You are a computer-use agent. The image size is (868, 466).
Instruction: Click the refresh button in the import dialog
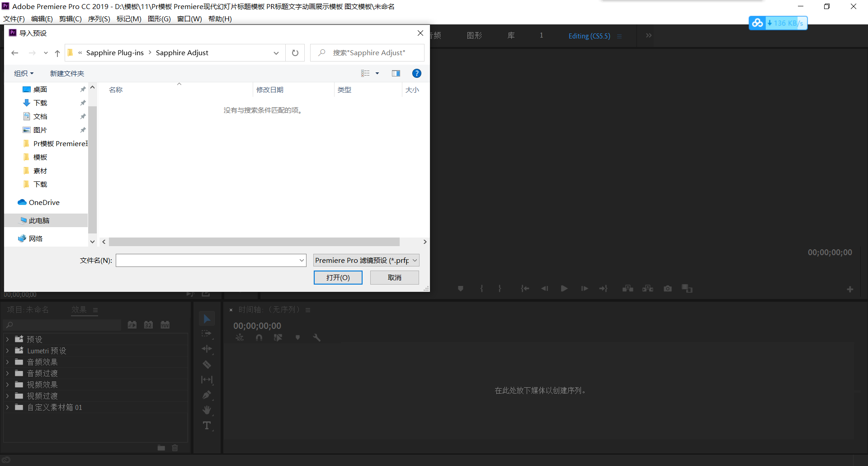click(x=295, y=53)
